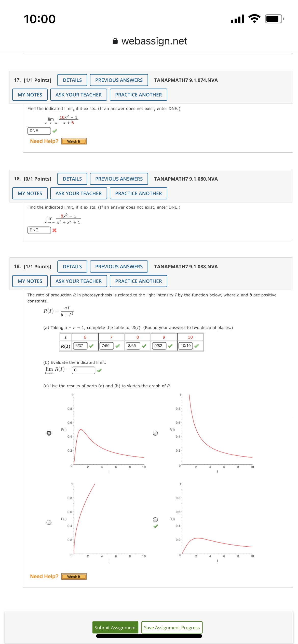
Task: Switch to ASK YOUR TEACHER for question 19
Action: point(78,281)
